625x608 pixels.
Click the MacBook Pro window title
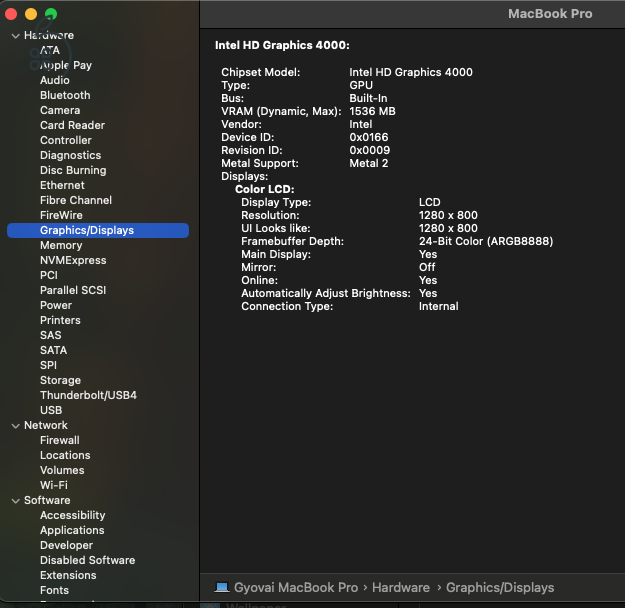550,14
